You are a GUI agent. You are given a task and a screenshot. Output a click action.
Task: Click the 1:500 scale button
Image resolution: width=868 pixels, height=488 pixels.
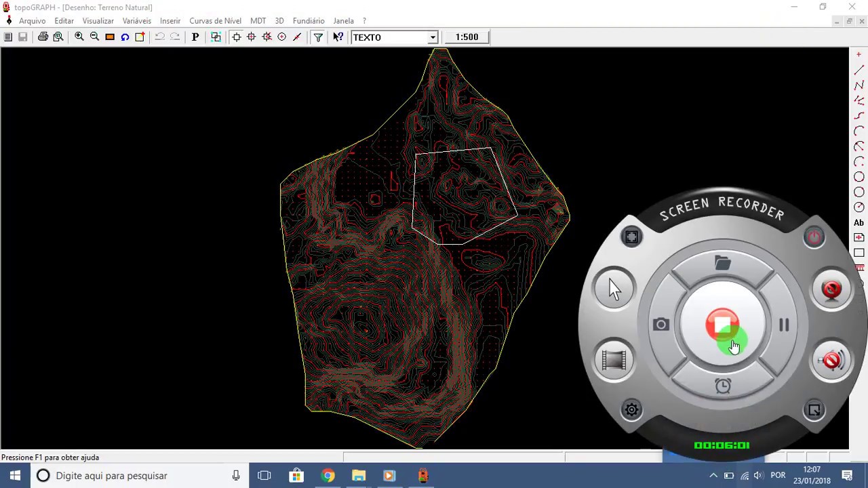point(467,37)
